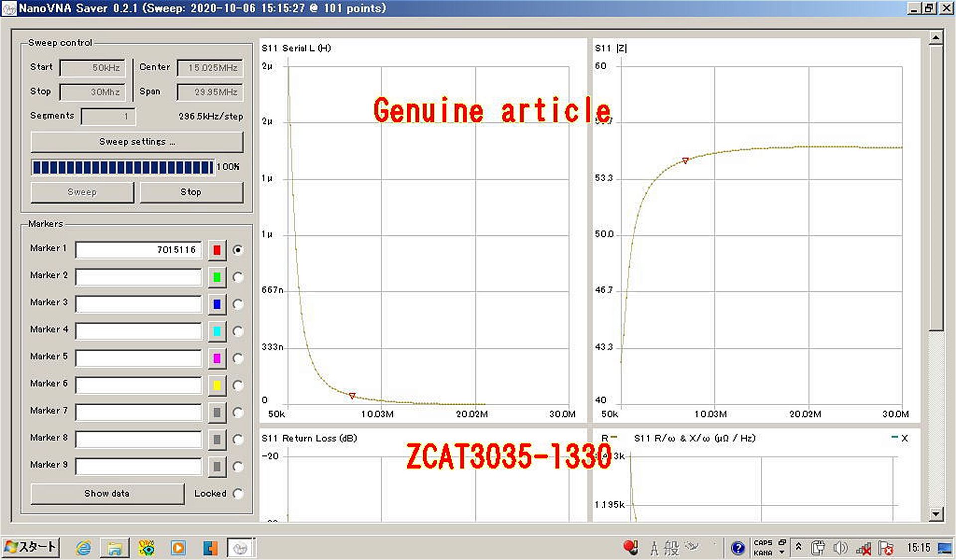This screenshot has height=560, width=956.
Task: Click the Marker 2 frequency field
Action: (x=138, y=277)
